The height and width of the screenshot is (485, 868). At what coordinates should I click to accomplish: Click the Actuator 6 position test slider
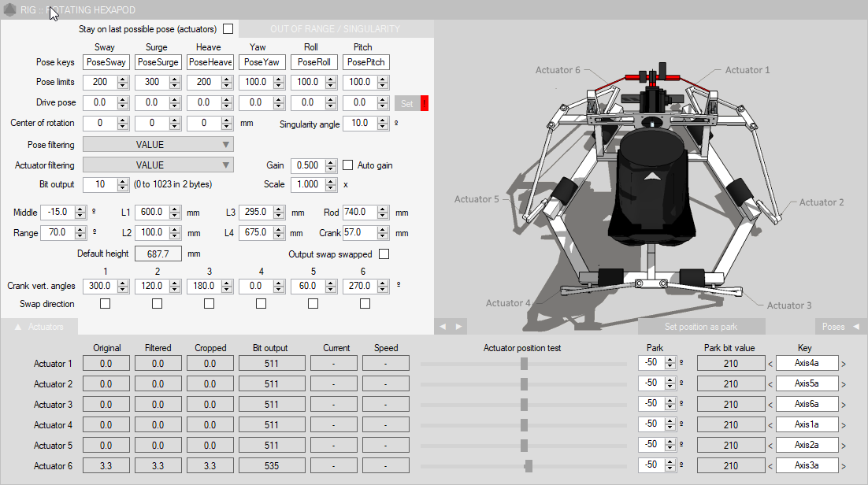tap(529, 466)
